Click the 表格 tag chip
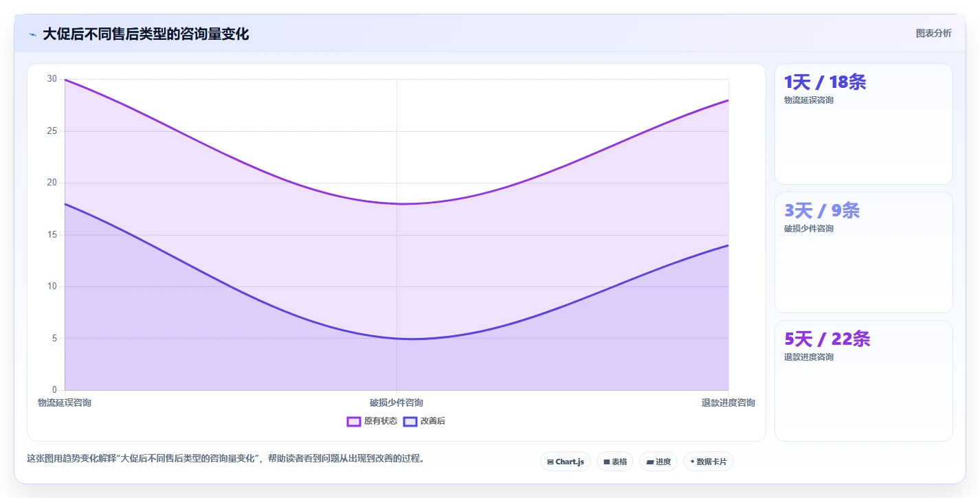The height and width of the screenshot is (498, 980). pyautogui.click(x=615, y=462)
